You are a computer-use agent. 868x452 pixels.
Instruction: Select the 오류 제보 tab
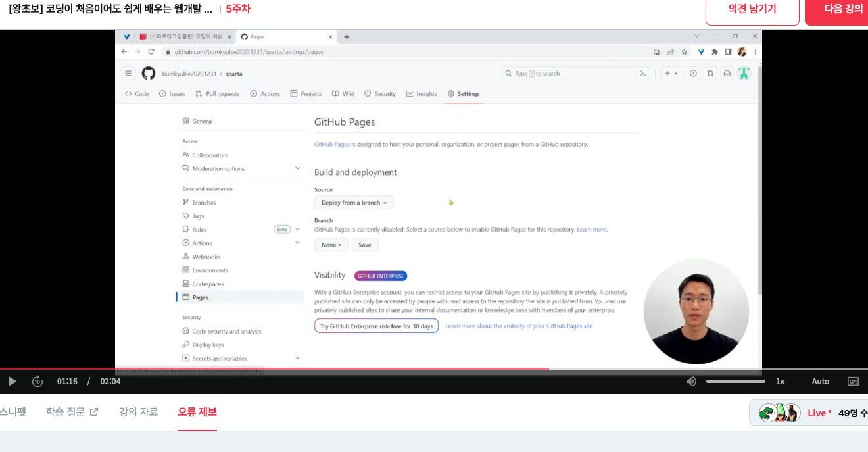click(197, 412)
